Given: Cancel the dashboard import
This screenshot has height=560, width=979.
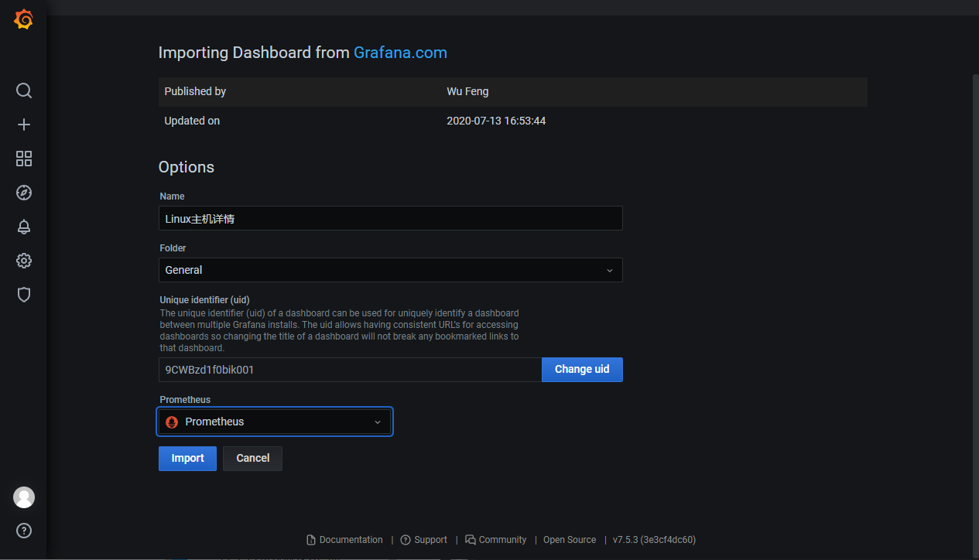Looking at the screenshot, I should [x=252, y=459].
